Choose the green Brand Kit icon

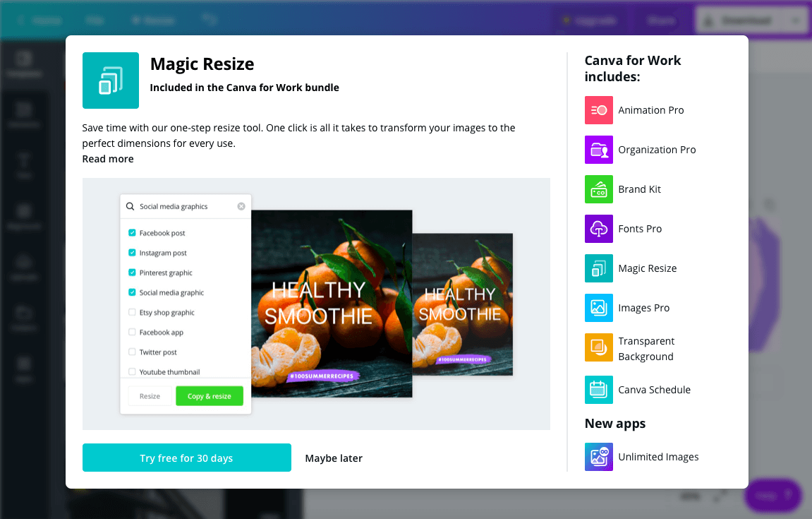coord(599,189)
